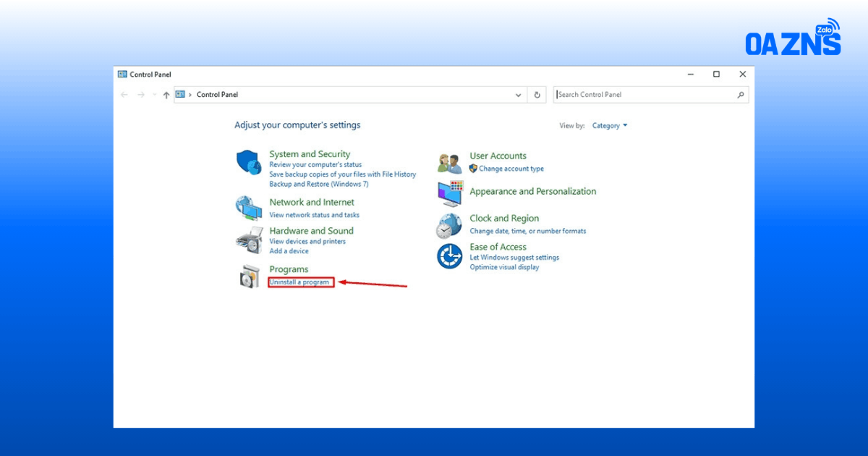Close the Control Panel window
Screen dimensions: 868x456
(742, 74)
